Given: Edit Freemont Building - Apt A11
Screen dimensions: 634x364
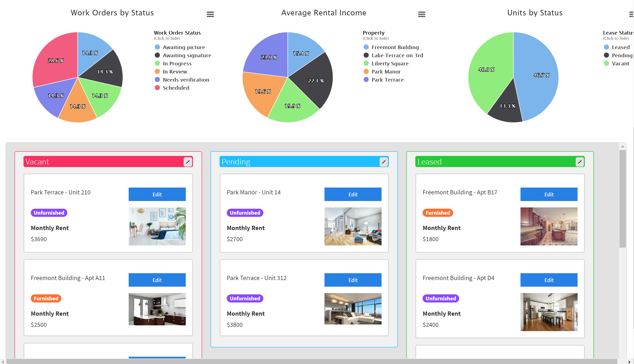Looking at the screenshot, I should click(157, 280).
